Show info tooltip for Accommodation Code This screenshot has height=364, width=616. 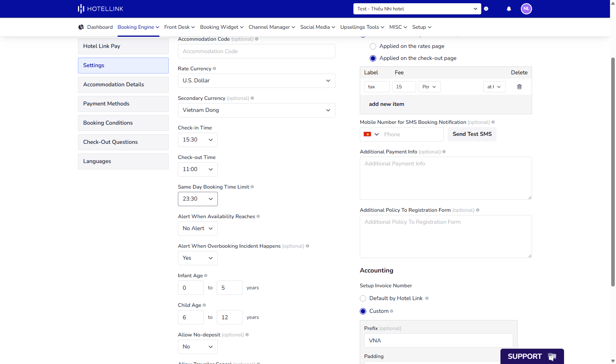(x=257, y=39)
